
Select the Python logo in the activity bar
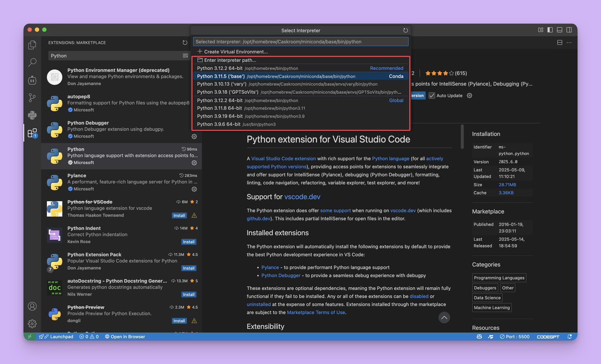(32, 115)
